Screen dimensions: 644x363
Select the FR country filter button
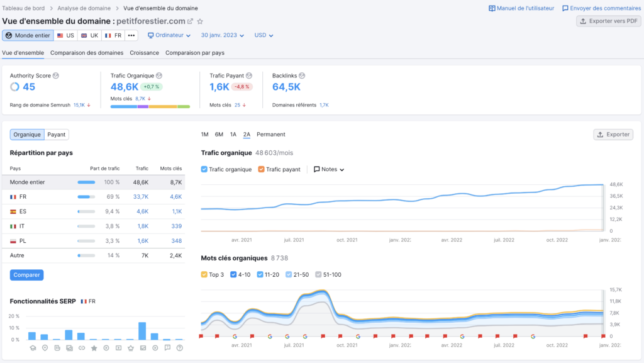(113, 35)
